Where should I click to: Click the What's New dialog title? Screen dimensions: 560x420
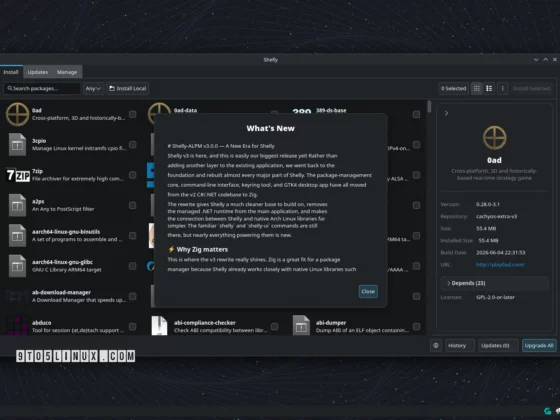click(270, 128)
